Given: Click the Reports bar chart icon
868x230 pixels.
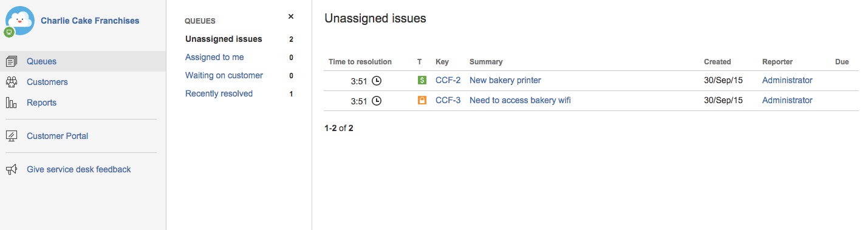Looking at the screenshot, I should coord(12,103).
